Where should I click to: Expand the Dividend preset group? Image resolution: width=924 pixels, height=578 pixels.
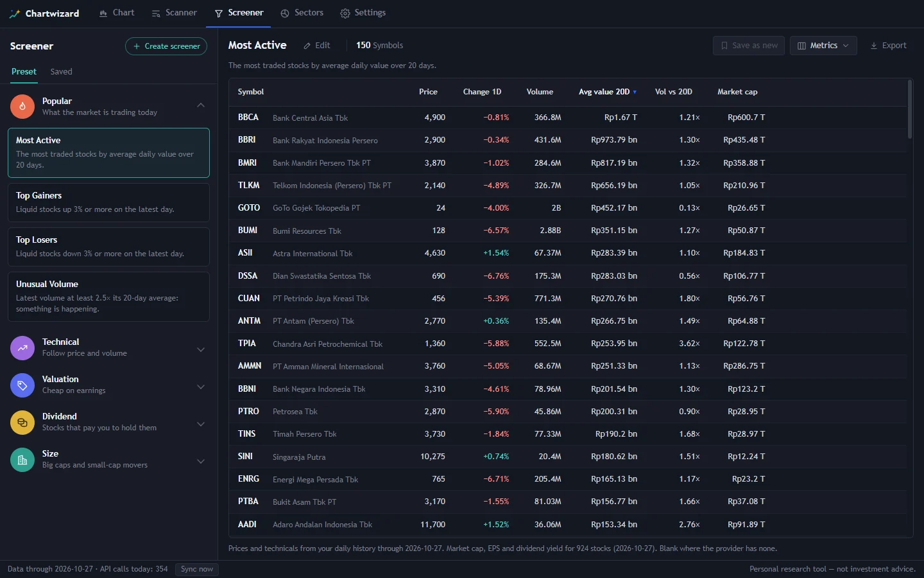pyautogui.click(x=201, y=424)
